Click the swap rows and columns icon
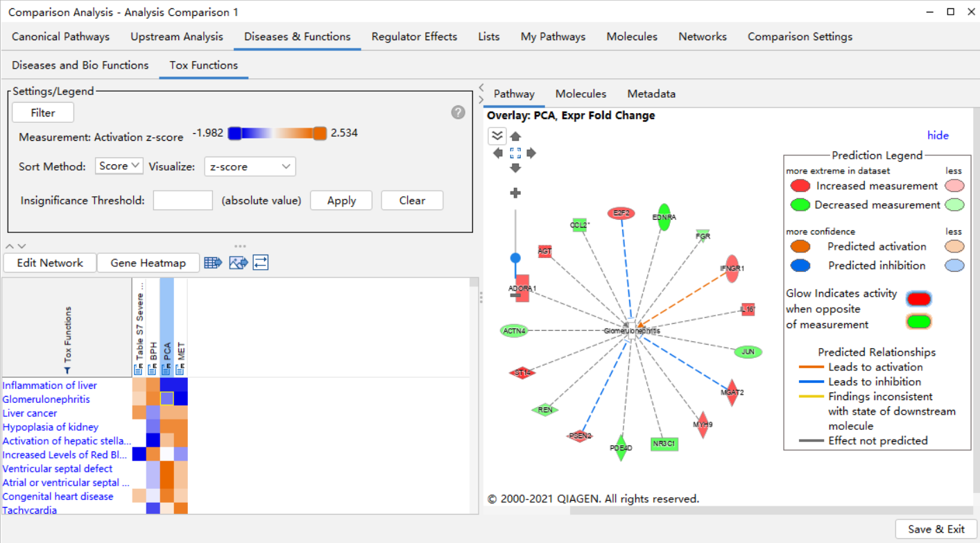Viewport: 980px width, 543px height. (261, 263)
